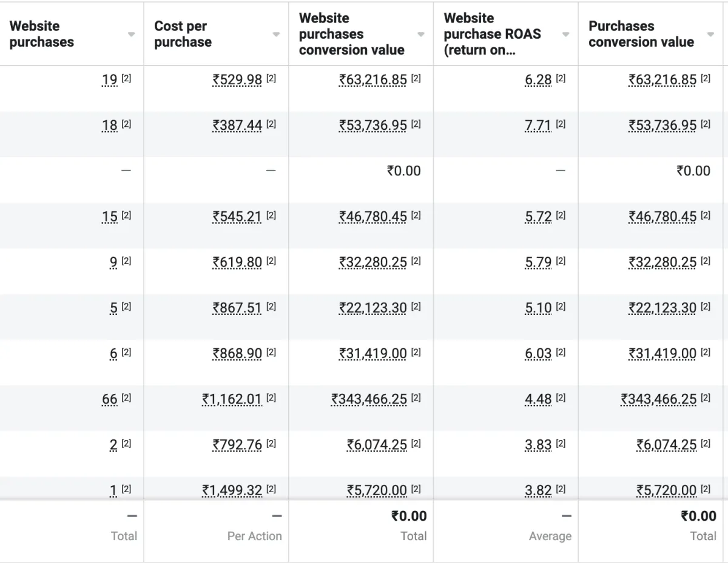Click the footnote [2] next to ₹867.51
The image size is (728, 565).
[271, 307]
